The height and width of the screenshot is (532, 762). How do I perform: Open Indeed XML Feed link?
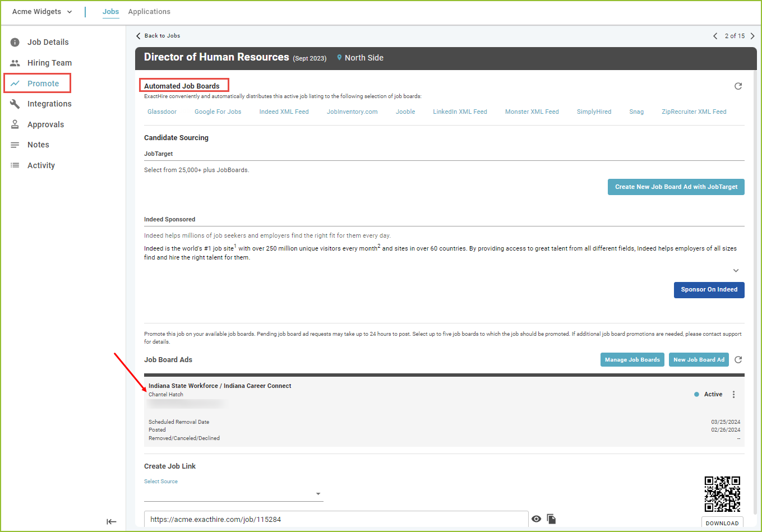tap(284, 112)
